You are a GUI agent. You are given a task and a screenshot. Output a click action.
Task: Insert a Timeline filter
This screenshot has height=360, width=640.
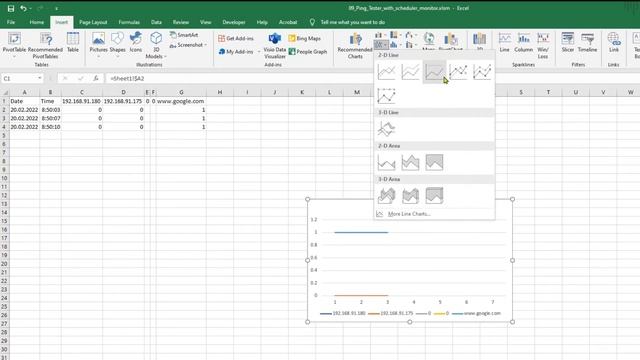click(x=587, y=42)
